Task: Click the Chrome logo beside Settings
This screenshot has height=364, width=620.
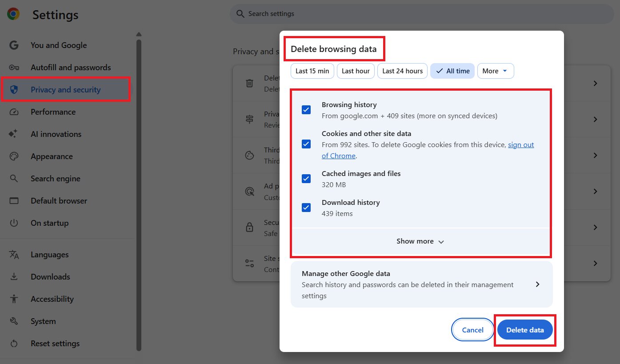Action: point(13,14)
